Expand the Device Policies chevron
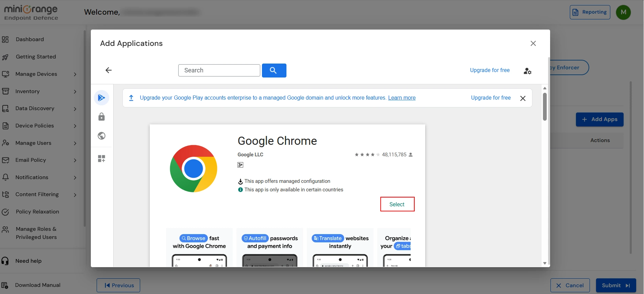The width and height of the screenshot is (644, 294). coord(75,126)
